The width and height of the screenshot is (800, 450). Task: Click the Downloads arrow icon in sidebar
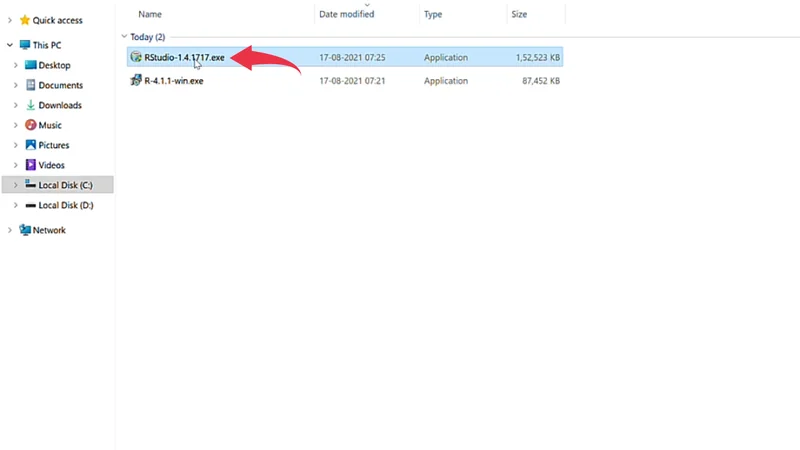30,105
